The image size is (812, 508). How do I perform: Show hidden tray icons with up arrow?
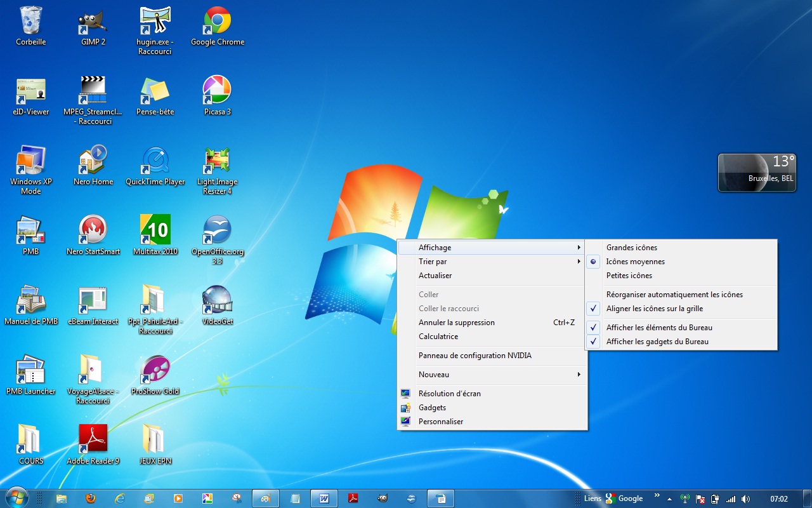tap(671, 498)
